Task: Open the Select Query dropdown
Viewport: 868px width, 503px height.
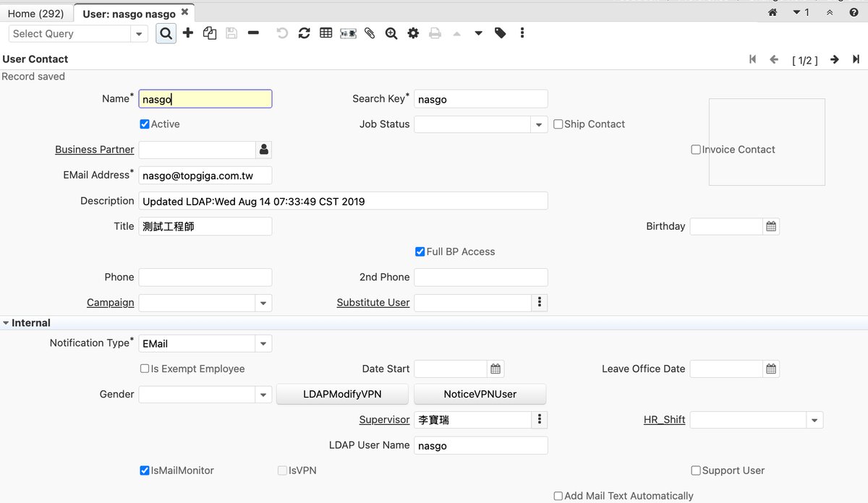Action: tap(139, 34)
